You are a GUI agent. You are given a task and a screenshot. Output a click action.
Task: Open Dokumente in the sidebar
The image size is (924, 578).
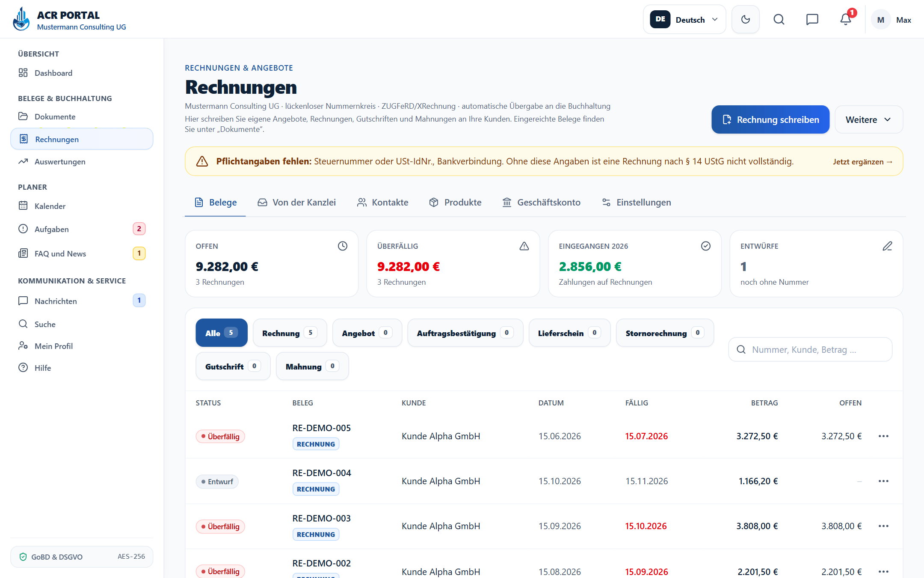(x=82, y=116)
